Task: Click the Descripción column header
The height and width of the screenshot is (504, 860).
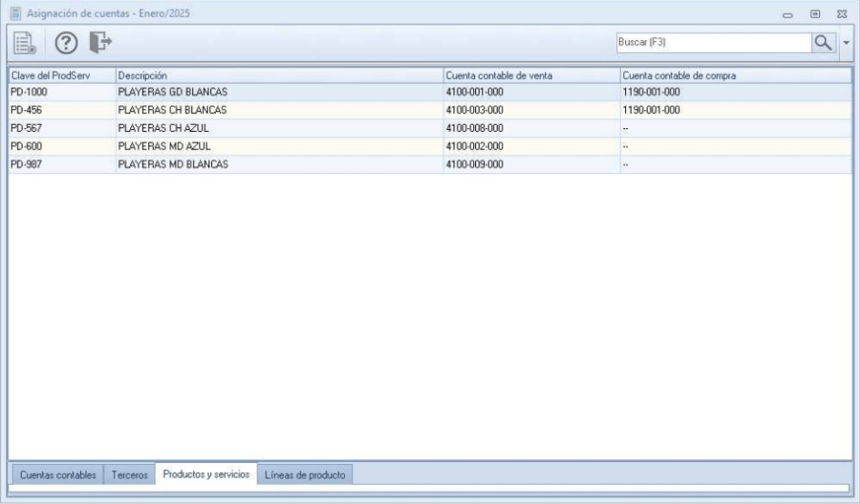Action: (x=279, y=76)
